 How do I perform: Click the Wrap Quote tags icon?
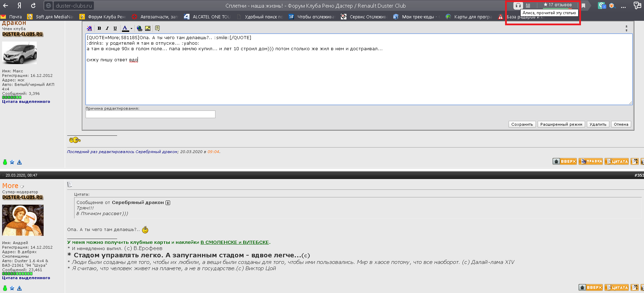pyautogui.click(x=157, y=28)
